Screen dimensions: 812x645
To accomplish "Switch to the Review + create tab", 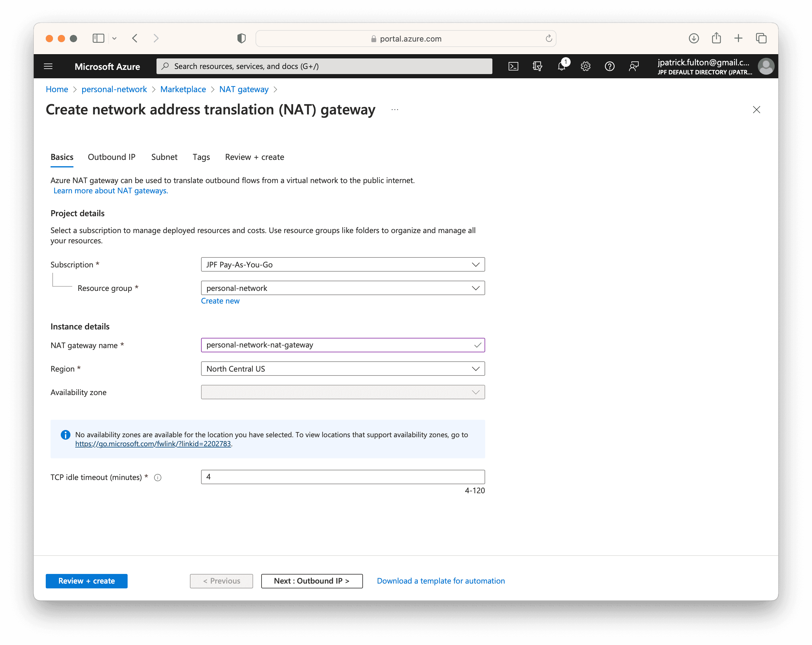I will (255, 157).
